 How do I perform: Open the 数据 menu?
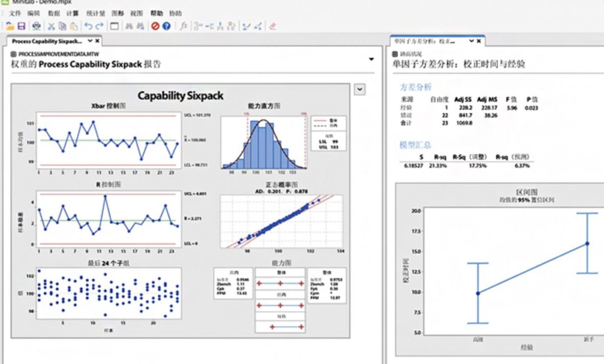pos(53,13)
